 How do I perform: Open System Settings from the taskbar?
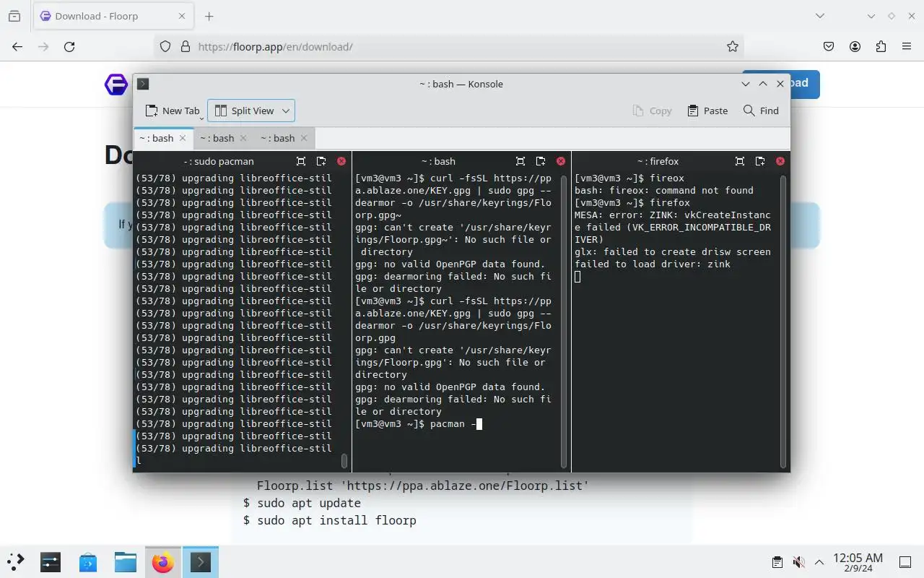pos(51,561)
